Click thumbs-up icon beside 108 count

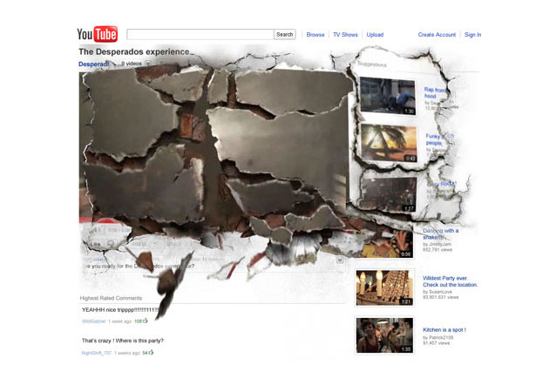[x=146, y=321]
